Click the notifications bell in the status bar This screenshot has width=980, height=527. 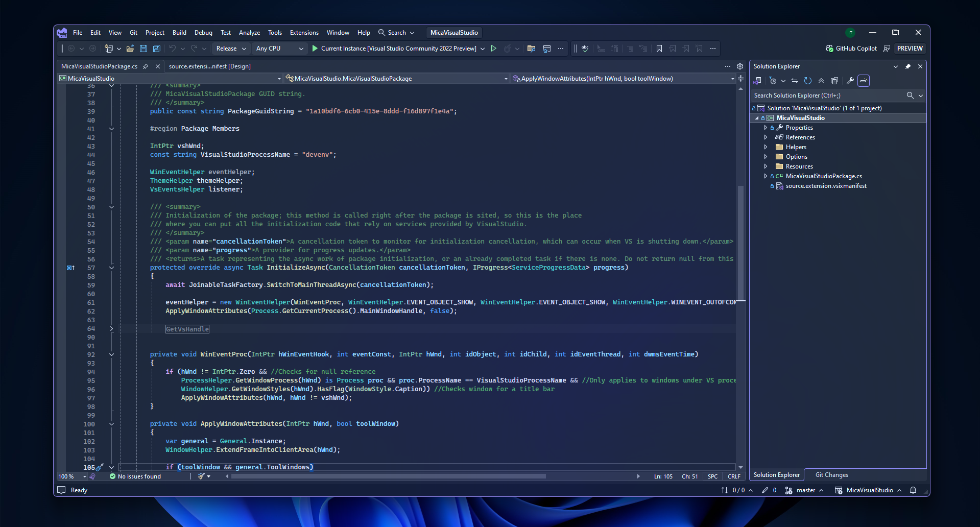coord(913,490)
